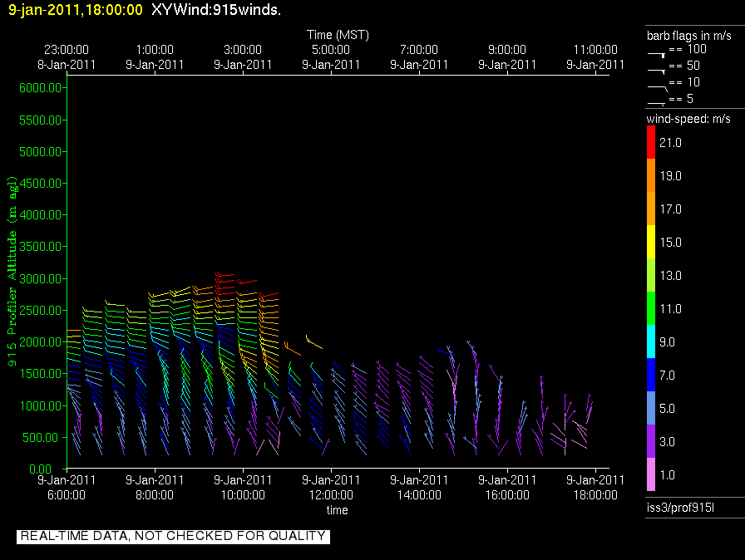Choose the green 11.0 legend color block
Image resolution: width=745 pixels, height=560 pixels.
652,309
